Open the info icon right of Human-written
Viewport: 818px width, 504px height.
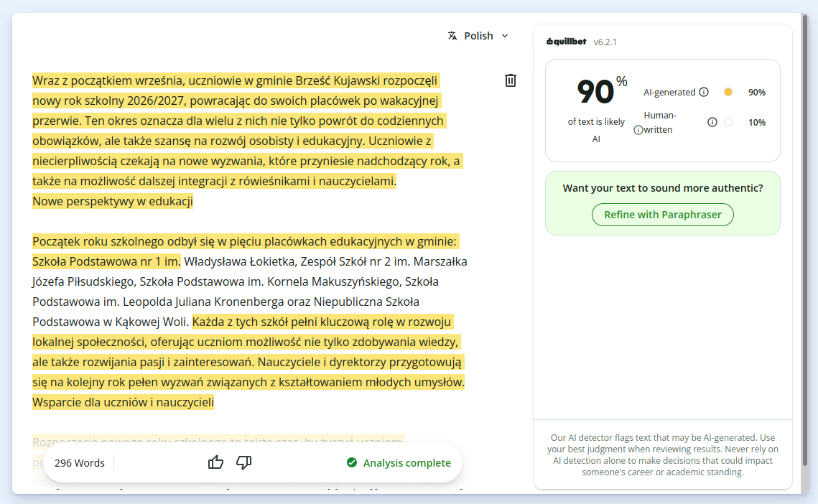(712, 122)
